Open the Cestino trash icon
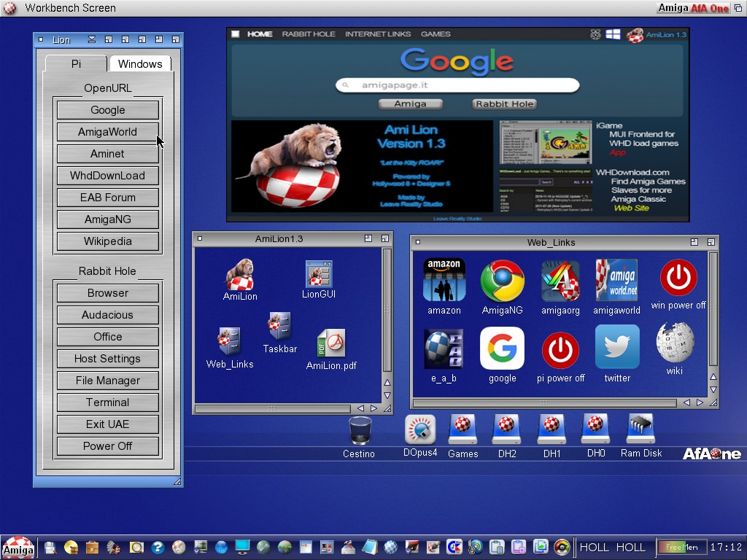The width and height of the screenshot is (747, 560). pos(360,430)
